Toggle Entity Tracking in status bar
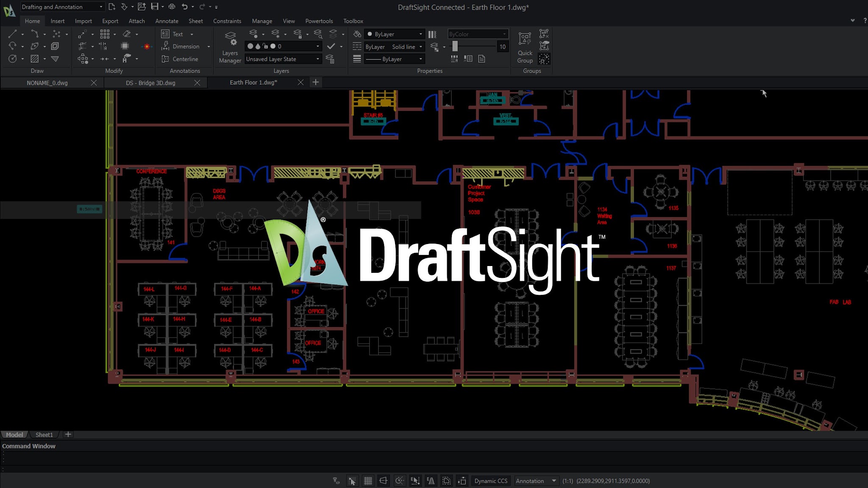Image resolution: width=868 pixels, height=488 pixels. pos(431,481)
